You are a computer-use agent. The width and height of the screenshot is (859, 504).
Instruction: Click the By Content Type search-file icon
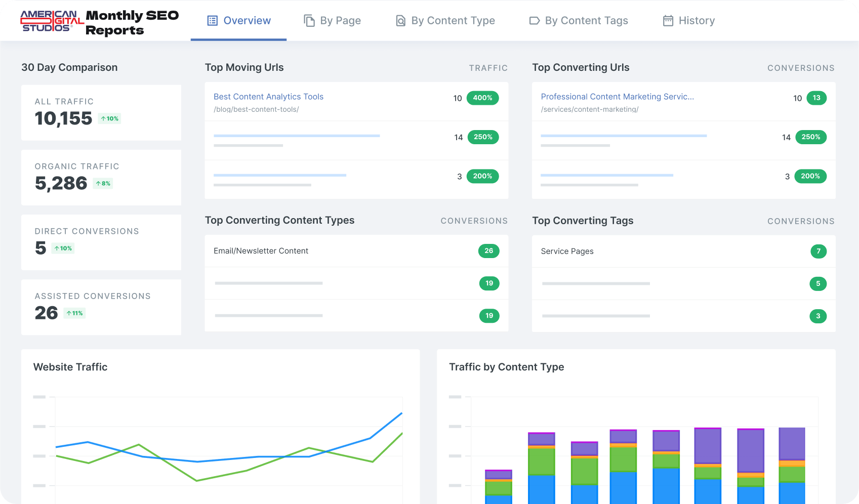click(x=400, y=21)
